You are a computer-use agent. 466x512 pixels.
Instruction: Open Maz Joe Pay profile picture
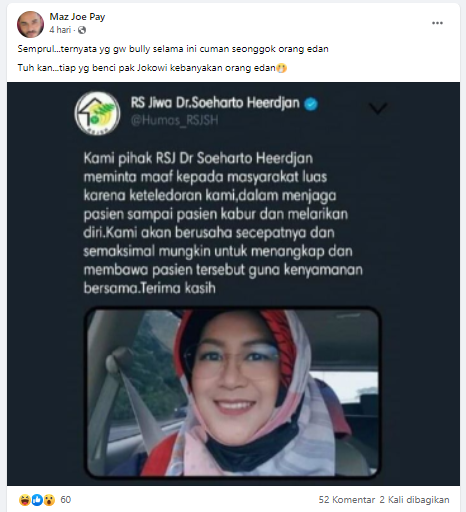click(30, 24)
